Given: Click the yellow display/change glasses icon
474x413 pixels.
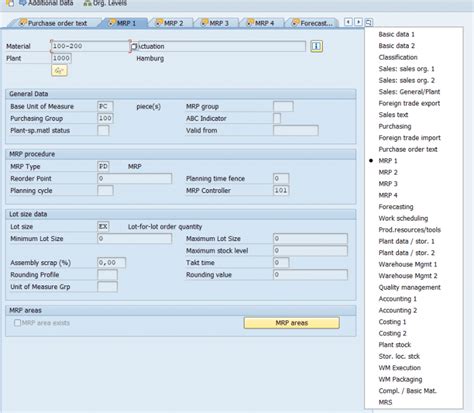Looking at the screenshot, I should 59,70.
